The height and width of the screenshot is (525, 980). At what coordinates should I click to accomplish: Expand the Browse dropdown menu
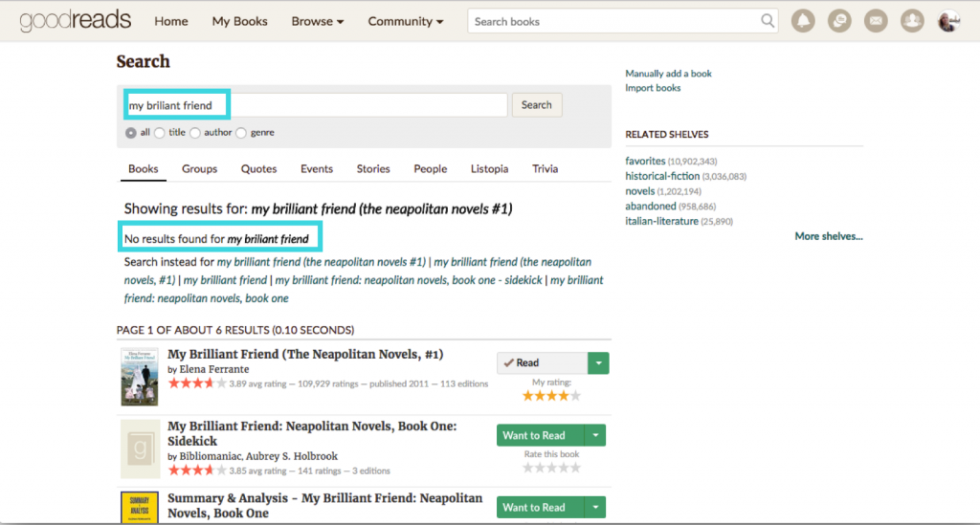(x=318, y=21)
